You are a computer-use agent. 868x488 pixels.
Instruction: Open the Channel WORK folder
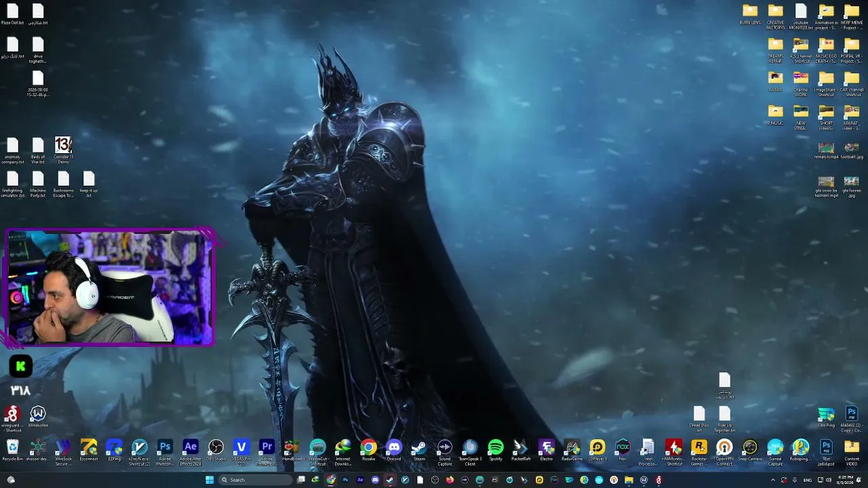pyautogui.click(x=801, y=84)
